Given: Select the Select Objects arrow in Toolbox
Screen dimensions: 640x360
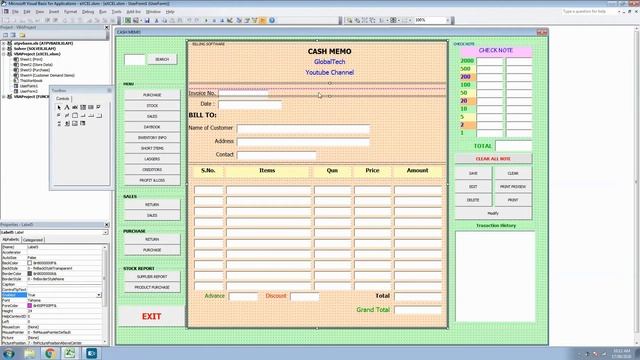Looking at the screenshot, I should 59,107.
